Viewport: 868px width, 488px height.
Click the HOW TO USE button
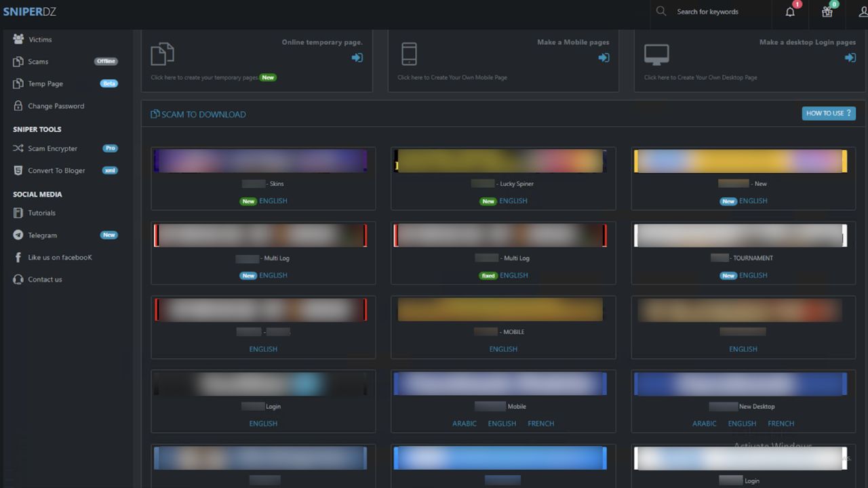(829, 113)
